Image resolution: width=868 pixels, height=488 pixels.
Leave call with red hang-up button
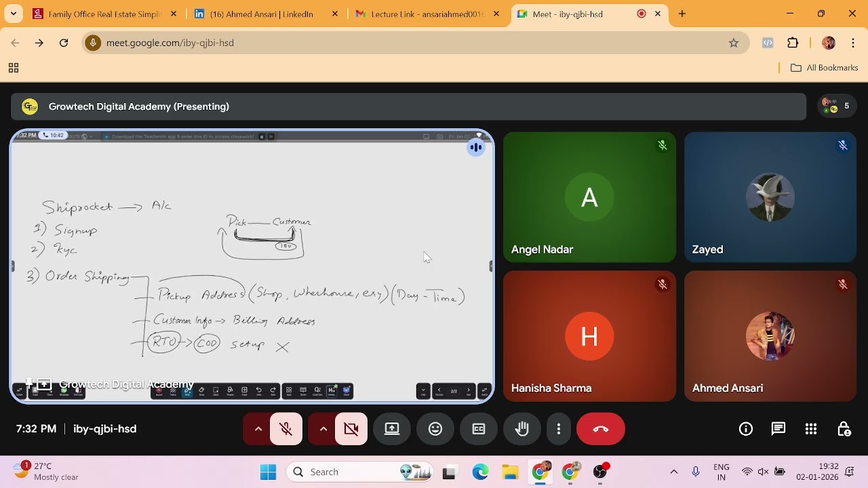click(601, 429)
